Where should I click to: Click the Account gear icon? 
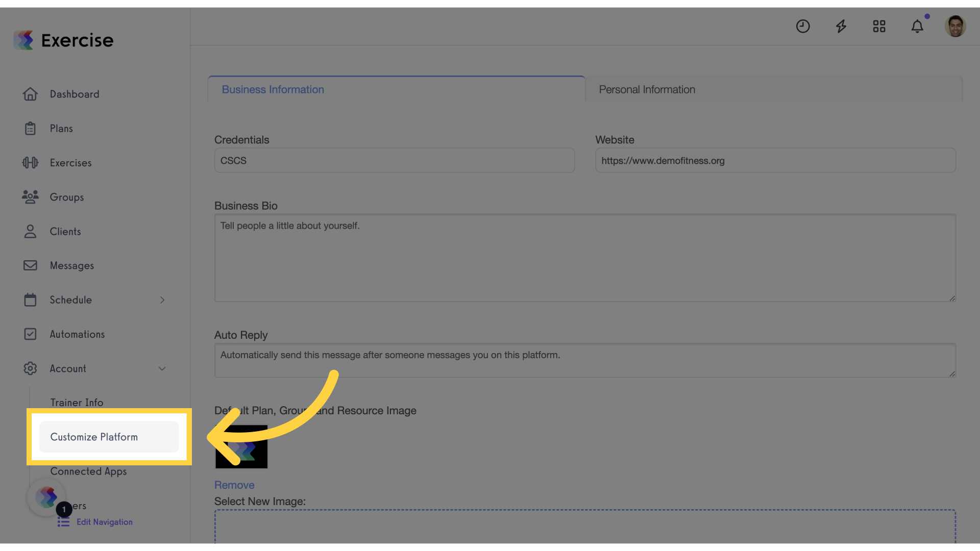click(x=30, y=368)
